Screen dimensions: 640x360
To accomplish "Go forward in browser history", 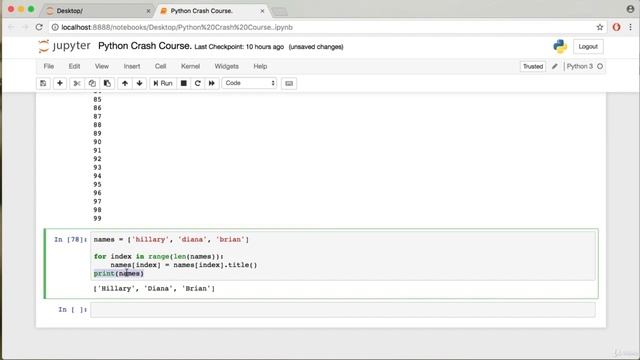I will coord(24,27).
